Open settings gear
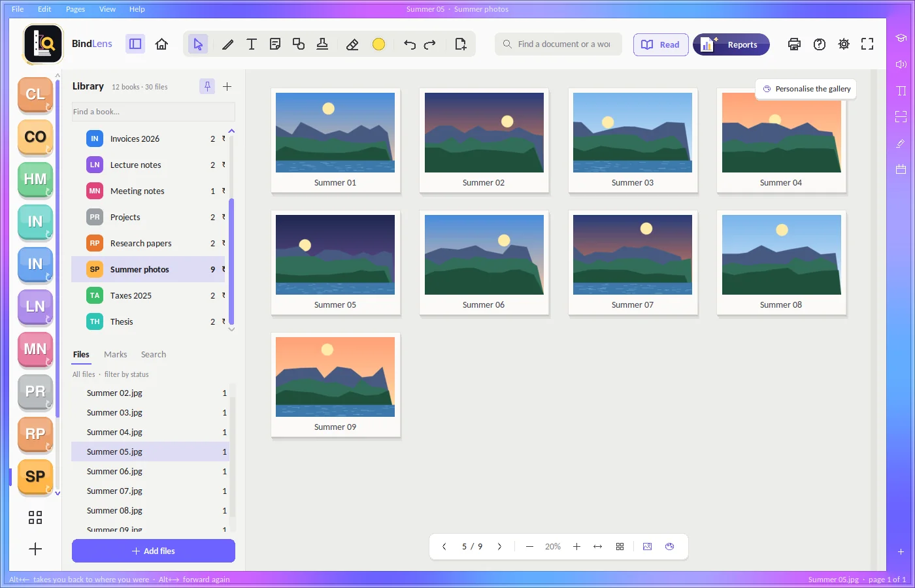The width and height of the screenshot is (915, 588). (844, 44)
